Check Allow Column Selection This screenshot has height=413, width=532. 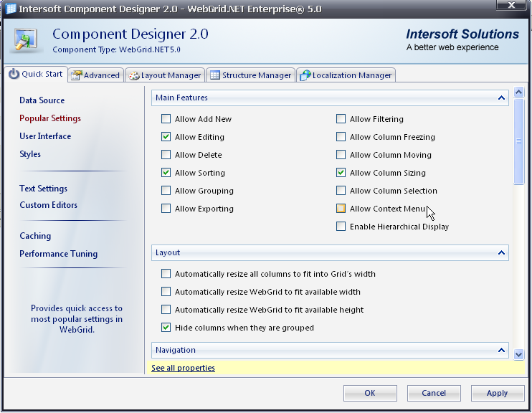[341, 191]
